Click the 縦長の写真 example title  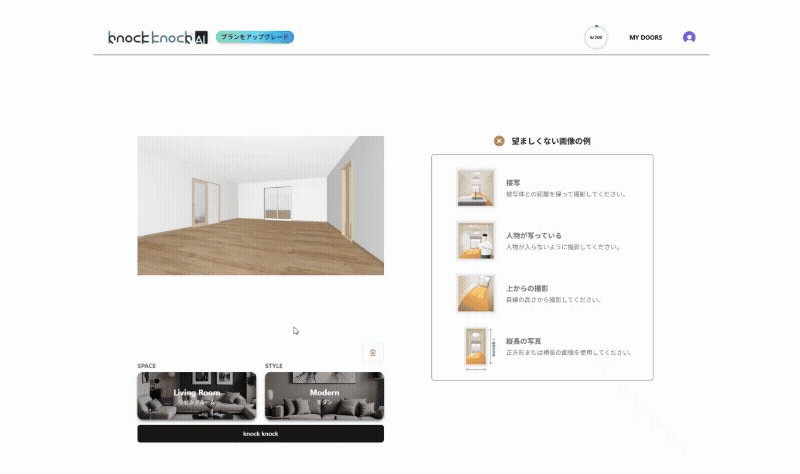coord(524,341)
